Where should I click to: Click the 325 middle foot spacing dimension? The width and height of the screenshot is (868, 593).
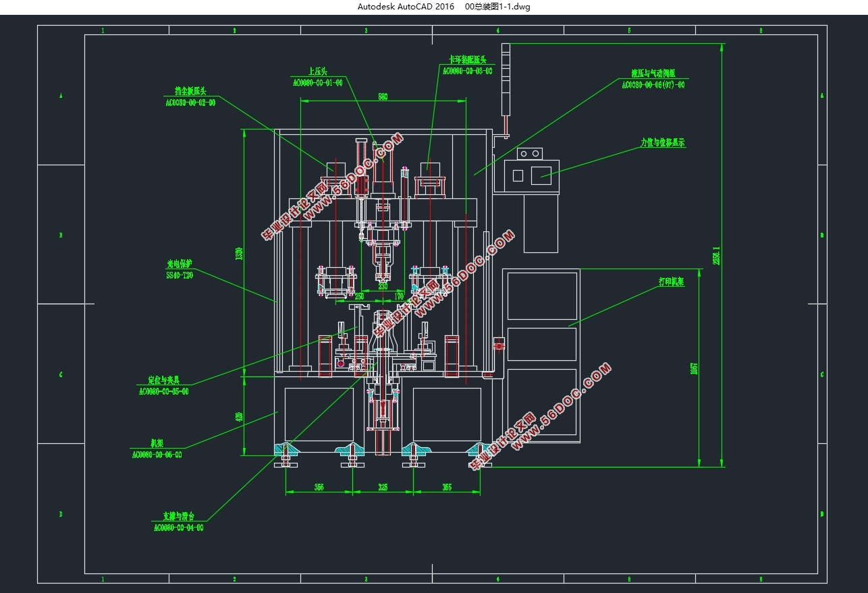pos(383,486)
